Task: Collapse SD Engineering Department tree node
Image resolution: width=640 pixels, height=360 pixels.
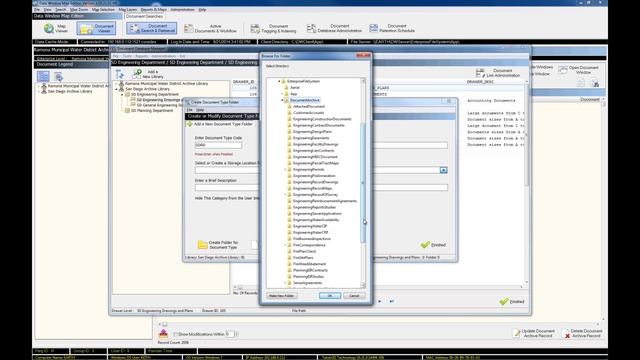Action: 122,94
